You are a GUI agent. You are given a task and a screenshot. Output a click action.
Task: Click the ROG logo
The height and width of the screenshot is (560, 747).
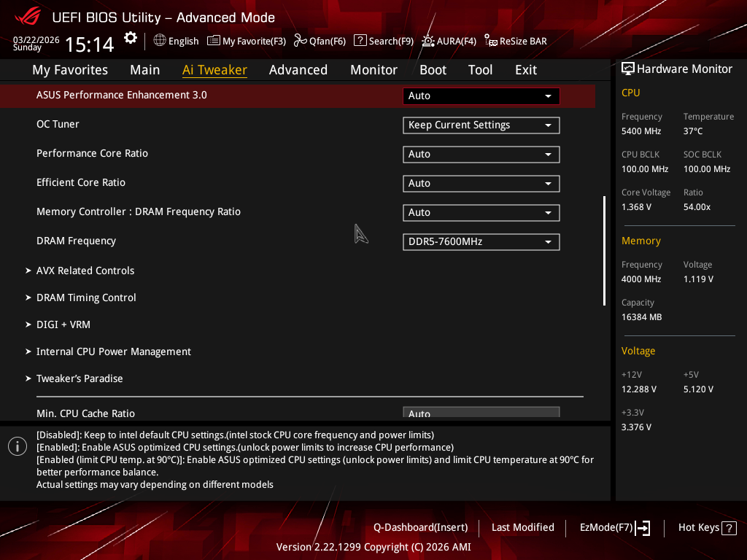(28, 17)
